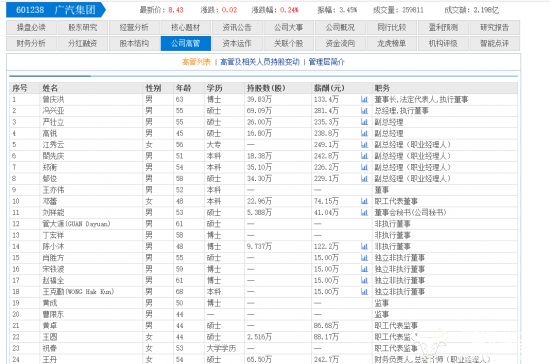Open the 财务分析 tab
Viewport: 550px width, 364px height.
[x=31, y=43]
